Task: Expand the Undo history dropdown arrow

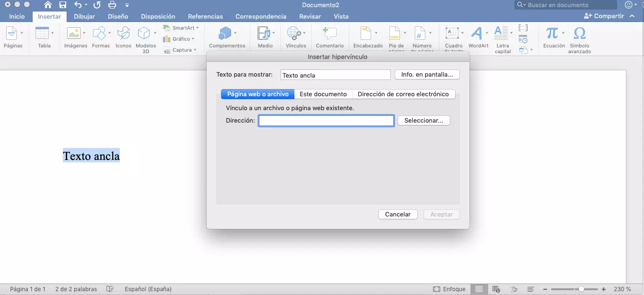Action: [x=86, y=6]
